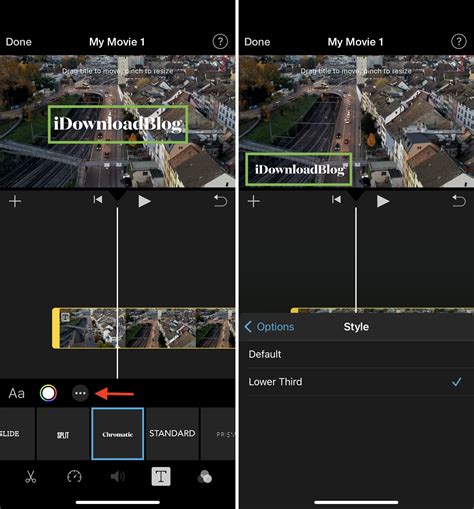
Task: Open the volume speaker tool
Action: click(x=118, y=477)
